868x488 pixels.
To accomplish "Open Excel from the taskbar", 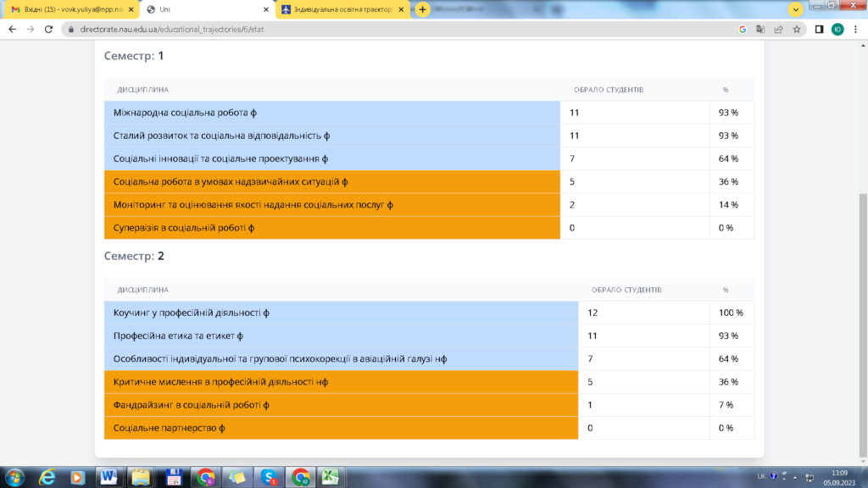I will [330, 477].
